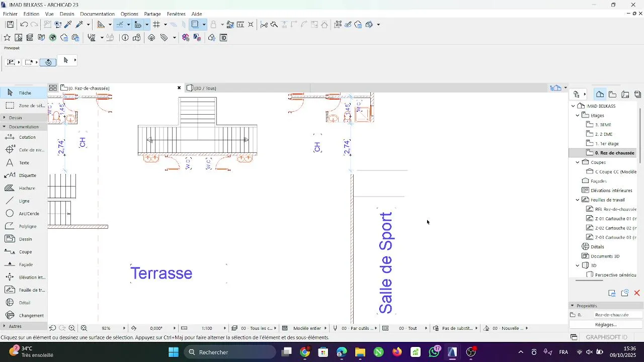Select the Elévation intérieure tool
This screenshot has width=644, height=362.
(x=24, y=277)
